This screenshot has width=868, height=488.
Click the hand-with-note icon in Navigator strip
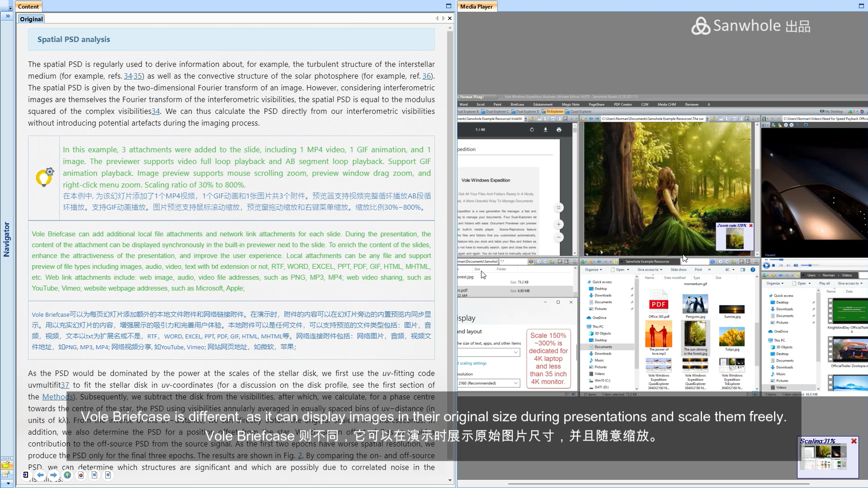click(x=6, y=474)
